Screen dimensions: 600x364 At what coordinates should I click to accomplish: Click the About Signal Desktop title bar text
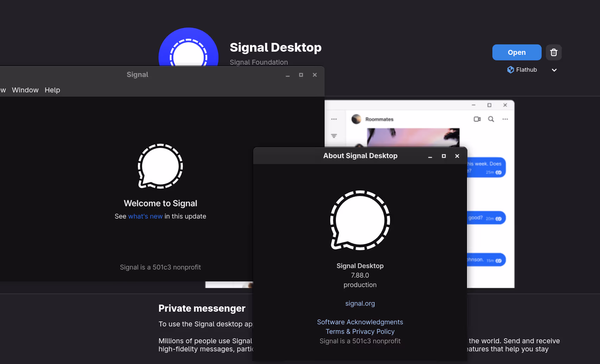coord(360,156)
